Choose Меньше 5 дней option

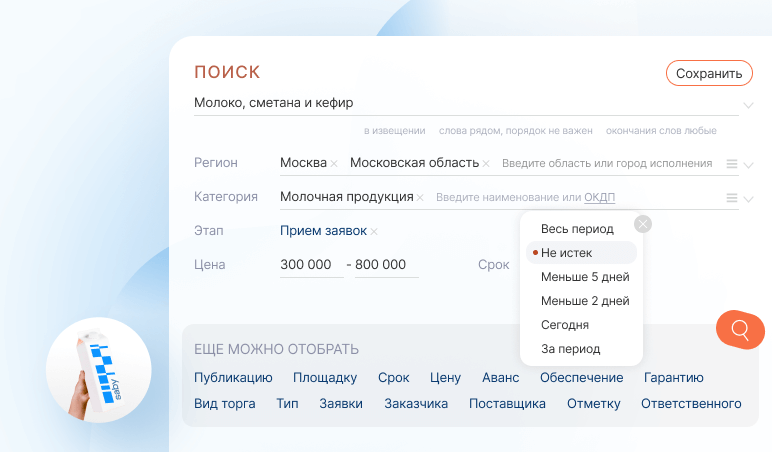click(x=584, y=277)
